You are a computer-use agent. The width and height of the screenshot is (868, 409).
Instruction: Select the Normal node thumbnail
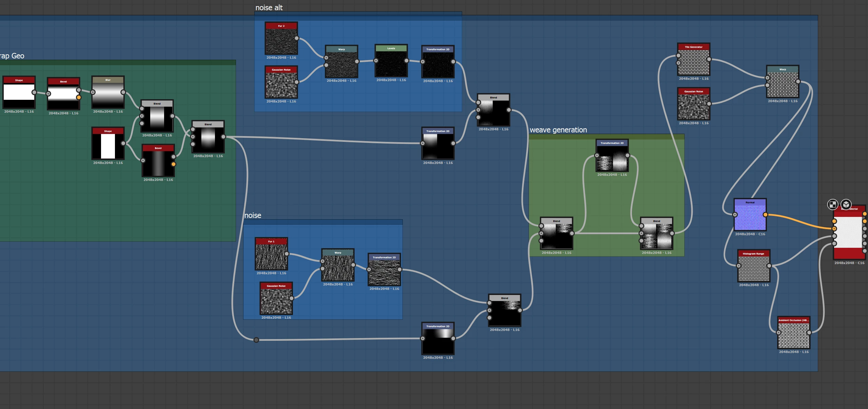[750, 217]
